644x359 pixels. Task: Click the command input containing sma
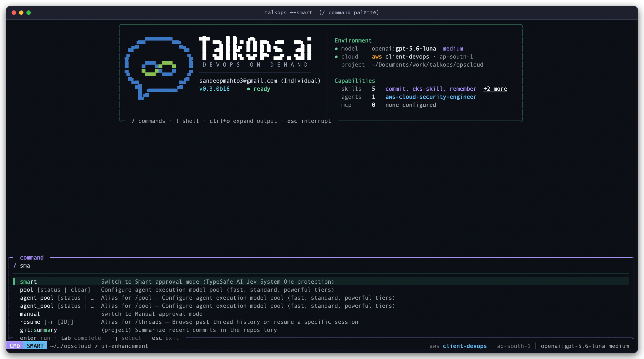(321, 266)
